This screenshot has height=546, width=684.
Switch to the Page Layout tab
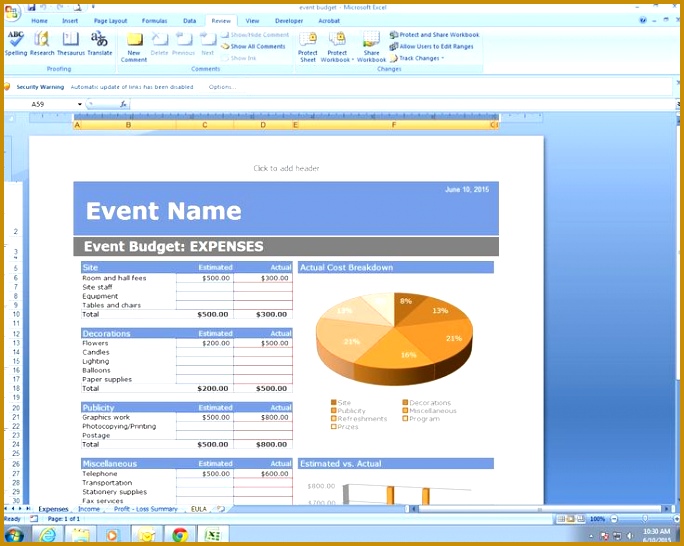110,20
